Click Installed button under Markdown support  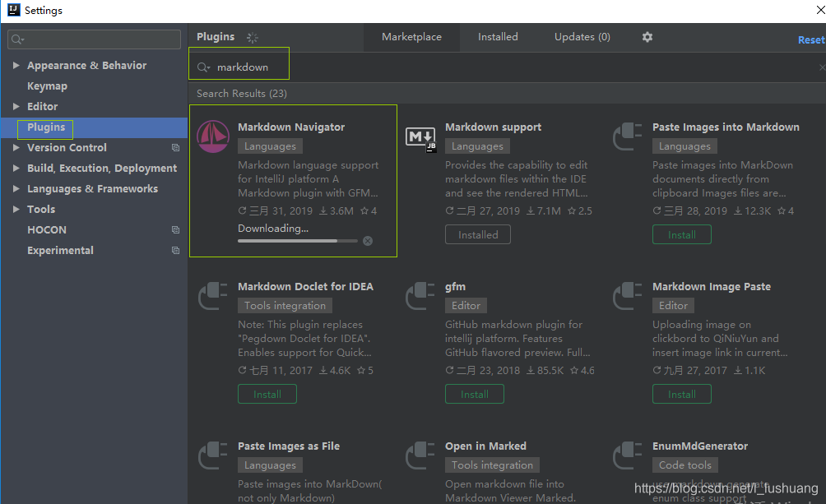(478, 235)
